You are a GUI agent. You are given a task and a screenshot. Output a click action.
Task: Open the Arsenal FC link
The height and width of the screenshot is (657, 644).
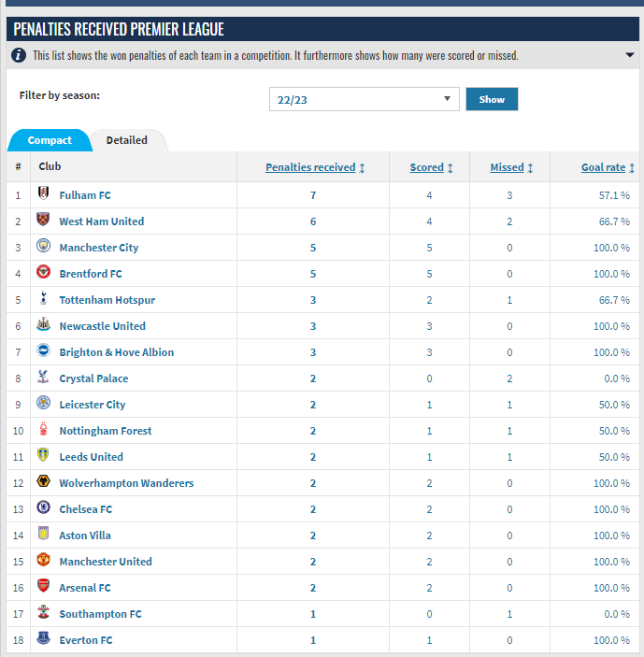[85, 588]
